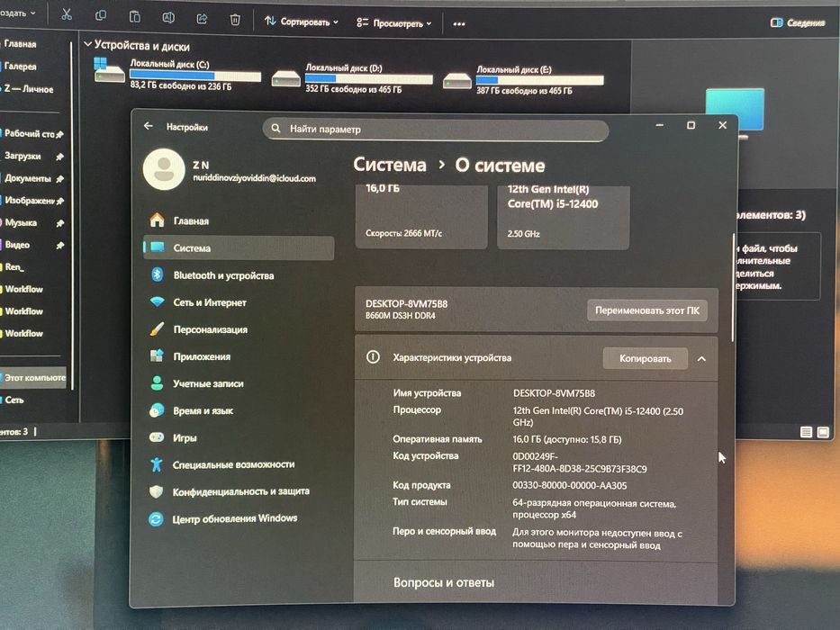This screenshot has width=840, height=630.
Task: Switch Explorer to details list view icon
Action: tap(806, 432)
